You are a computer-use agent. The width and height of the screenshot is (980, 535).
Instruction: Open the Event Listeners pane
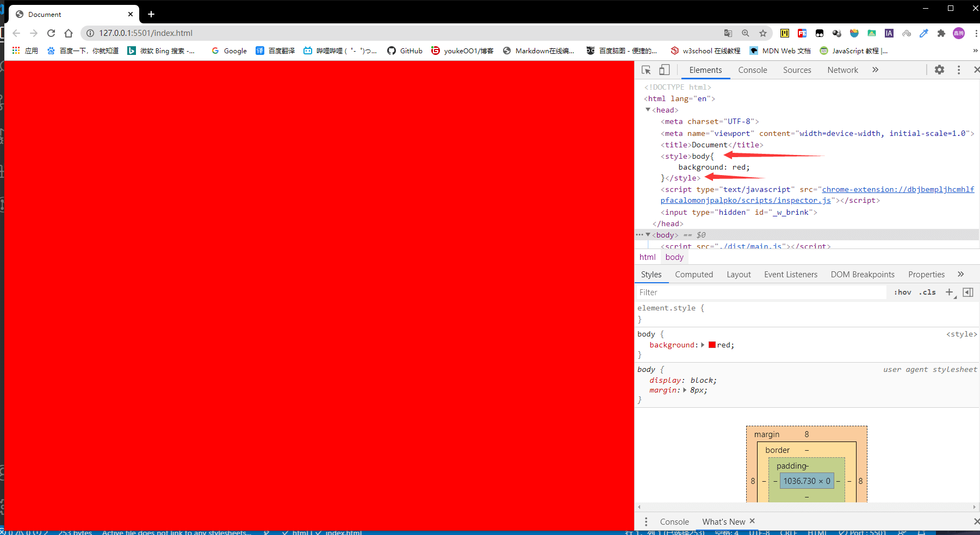pos(791,275)
